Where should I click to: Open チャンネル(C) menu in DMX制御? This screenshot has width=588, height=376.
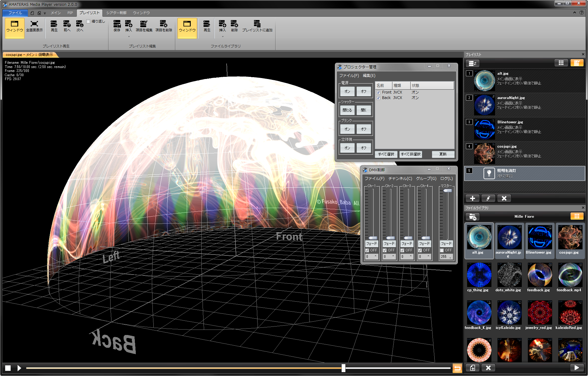[x=400, y=179]
